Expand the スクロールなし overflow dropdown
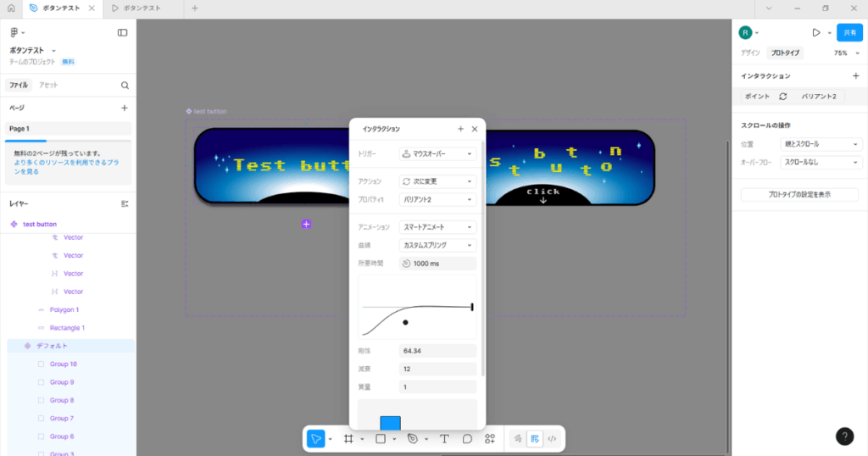 click(x=821, y=162)
